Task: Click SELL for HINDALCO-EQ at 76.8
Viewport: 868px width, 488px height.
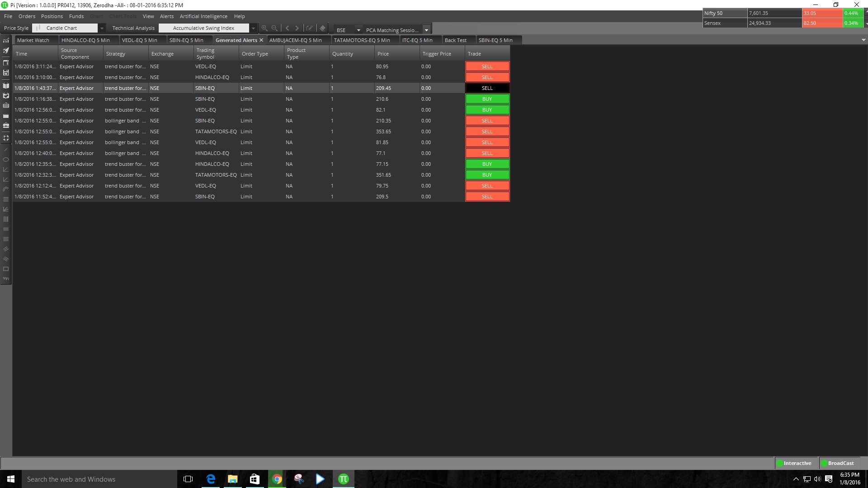Action: click(x=487, y=77)
